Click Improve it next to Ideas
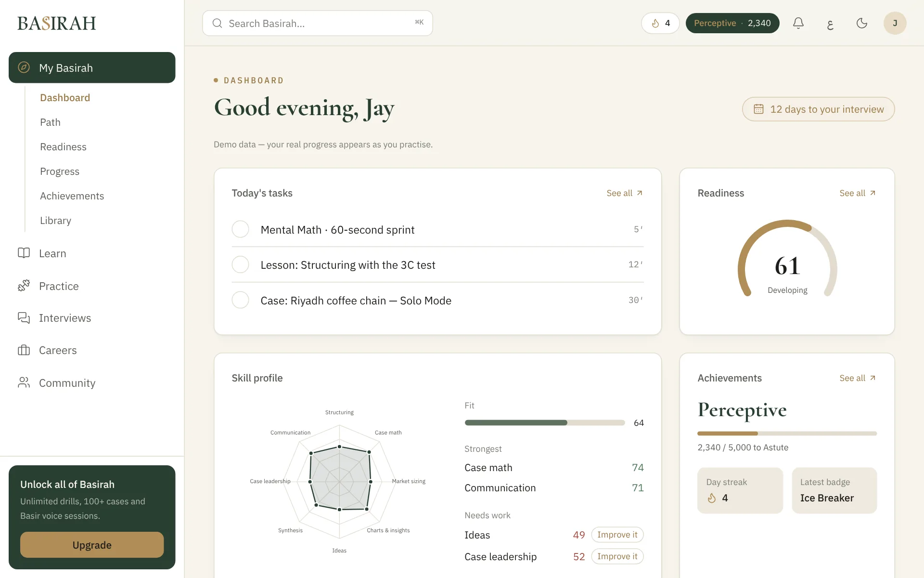Viewport: 924px width, 578px height. [617, 535]
